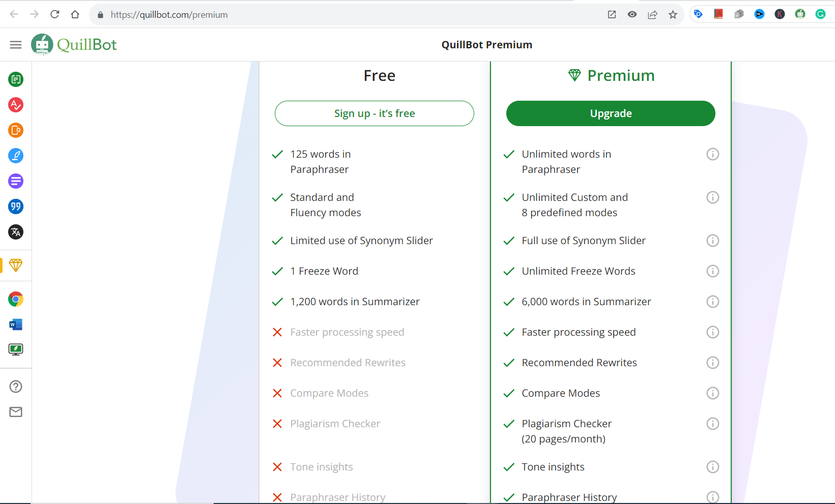The width and height of the screenshot is (835, 504).
Task: Show info for Full use of Synonym Slider
Action: click(x=713, y=241)
